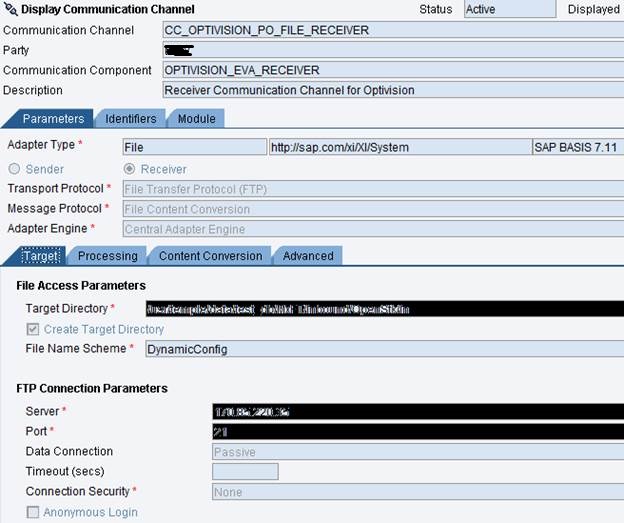Open the Message Protocol dropdown

click(373, 209)
